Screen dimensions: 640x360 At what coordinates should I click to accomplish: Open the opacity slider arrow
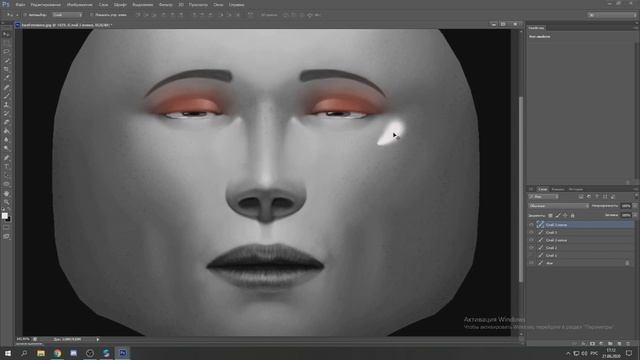[634, 206]
